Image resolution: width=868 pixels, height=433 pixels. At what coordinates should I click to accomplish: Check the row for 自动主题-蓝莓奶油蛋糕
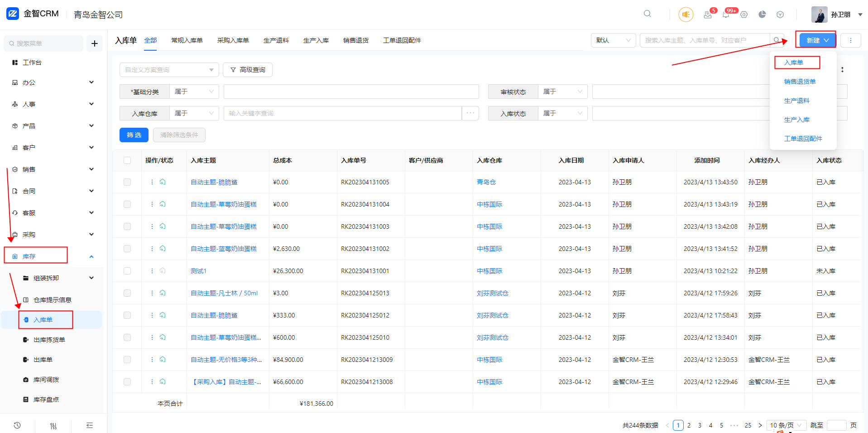tap(127, 249)
